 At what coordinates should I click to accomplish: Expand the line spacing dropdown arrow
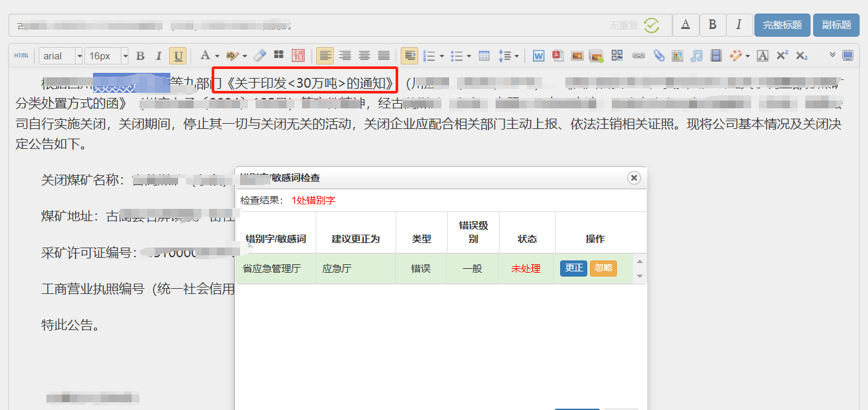click(517, 56)
